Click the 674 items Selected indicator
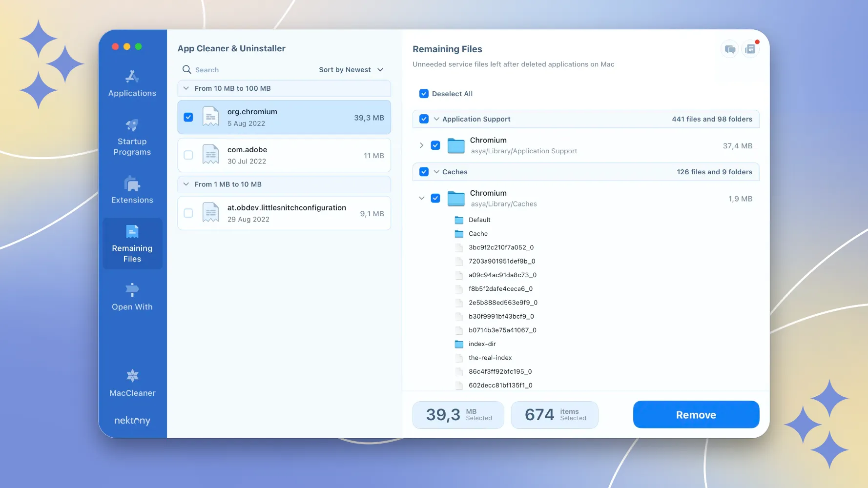The image size is (868, 488). (555, 415)
